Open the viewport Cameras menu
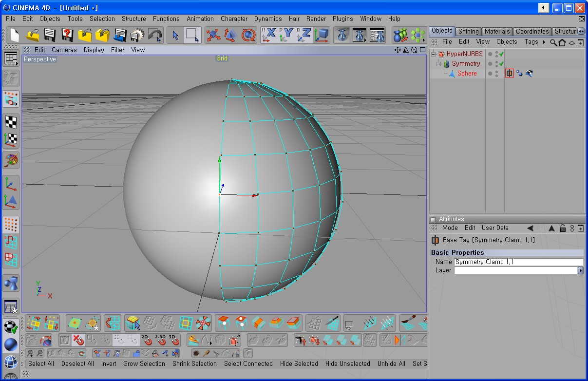This screenshot has width=588, height=381. tap(64, 50)
